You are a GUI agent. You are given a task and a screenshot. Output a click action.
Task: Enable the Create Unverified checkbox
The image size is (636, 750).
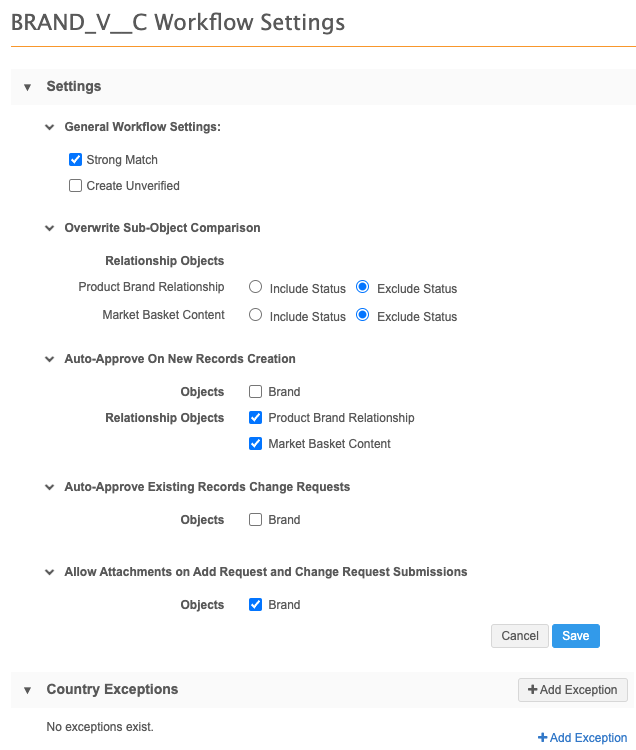click(x=75, y=186)
